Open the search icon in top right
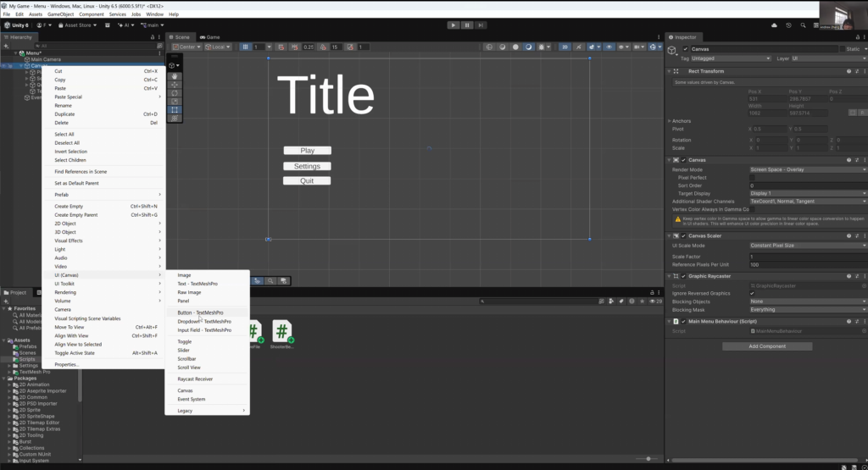Image resolution: width=868 pixels, height=470 pixels. coord(803,25)
